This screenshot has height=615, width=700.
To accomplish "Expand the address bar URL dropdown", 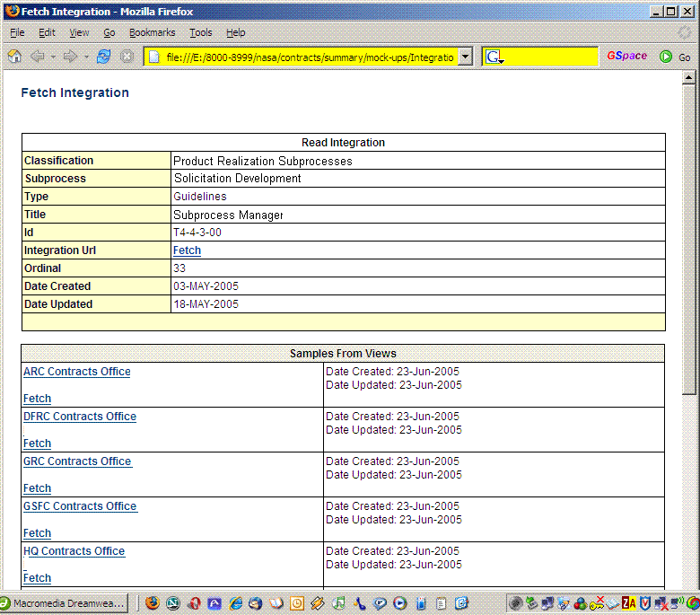I will click(466, 57).
